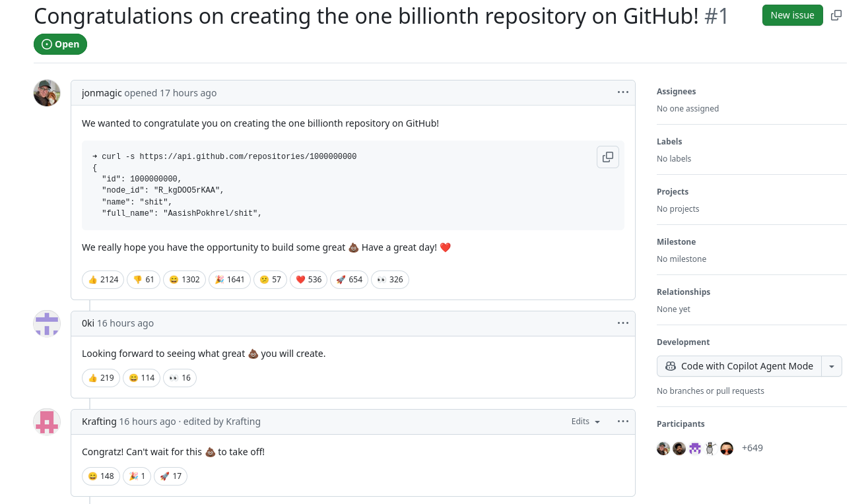The width and height of the screenshot is (868, 504).
Task: Toggle hooray reaction with 1641 count
Action: point(230,280)
